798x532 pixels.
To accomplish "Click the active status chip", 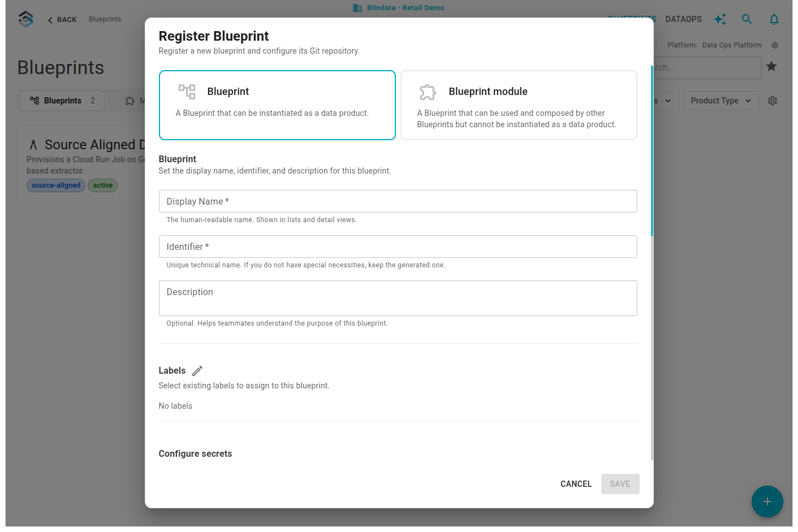I will [103, 185].
